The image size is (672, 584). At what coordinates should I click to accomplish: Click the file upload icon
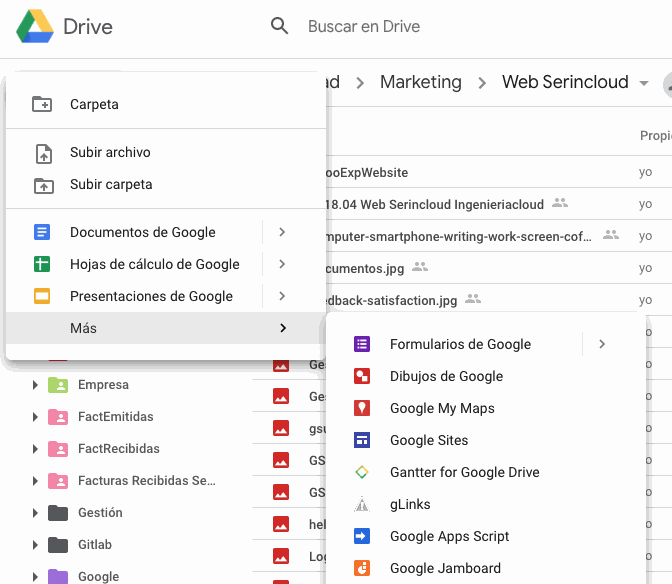[x=44, y=154]
